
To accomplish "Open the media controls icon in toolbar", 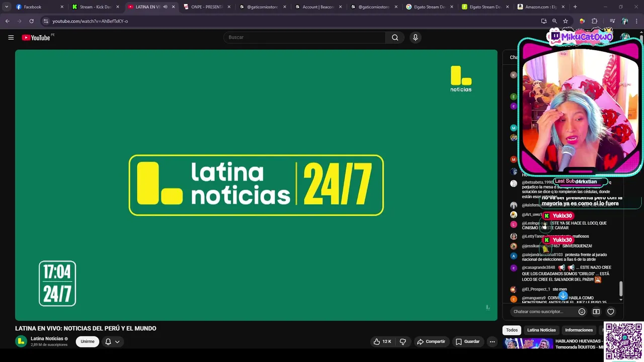I will click(x=612, y=21).
